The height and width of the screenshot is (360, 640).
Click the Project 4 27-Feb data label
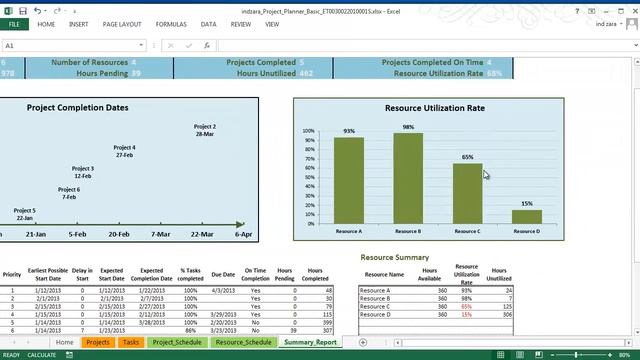point(124,151)
